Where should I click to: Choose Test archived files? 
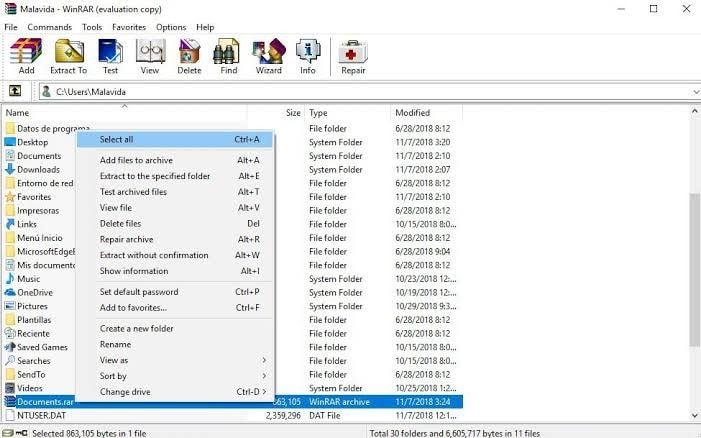175,192
